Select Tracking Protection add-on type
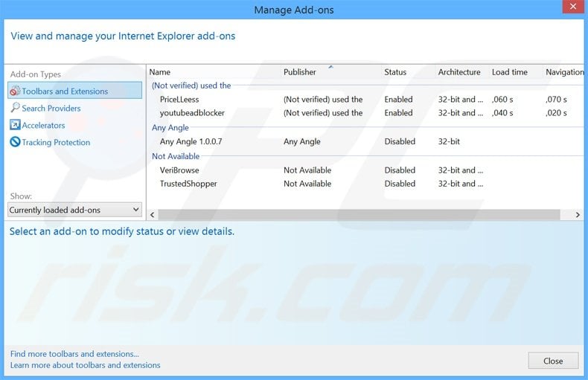Screen dimensions: 588x380 tap(56, 142)
